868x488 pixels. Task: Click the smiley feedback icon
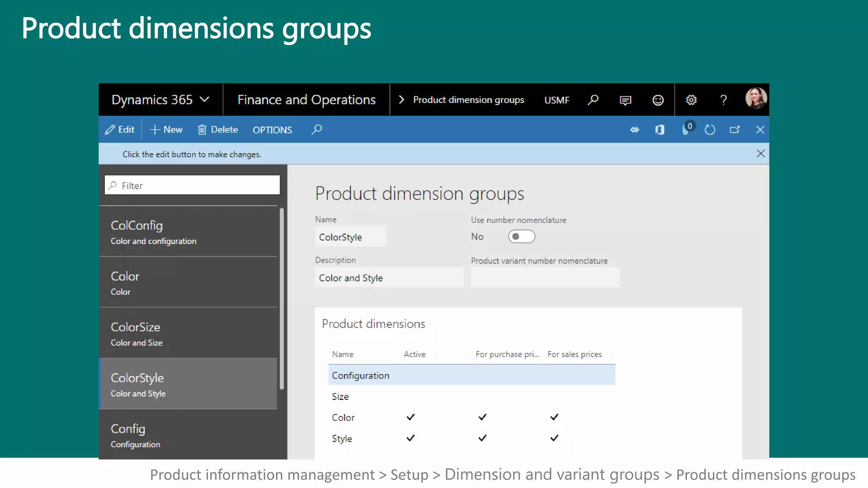(658, 100)
